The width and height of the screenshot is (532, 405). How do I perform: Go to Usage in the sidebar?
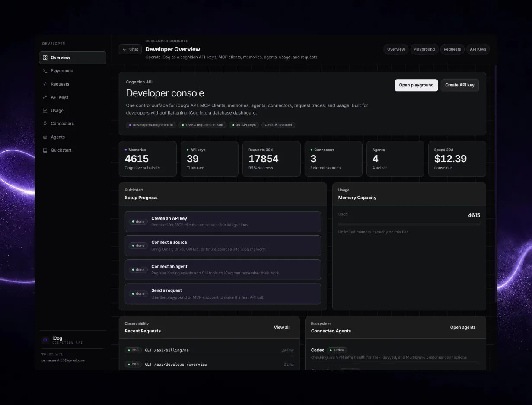(x=73, y=111)
